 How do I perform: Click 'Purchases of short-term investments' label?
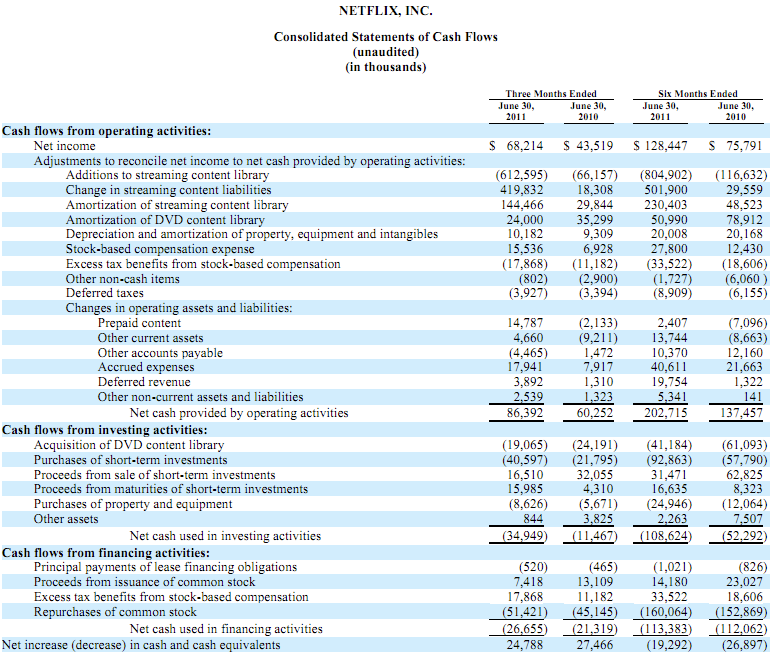pyautogui.click(x=131, y=460)
